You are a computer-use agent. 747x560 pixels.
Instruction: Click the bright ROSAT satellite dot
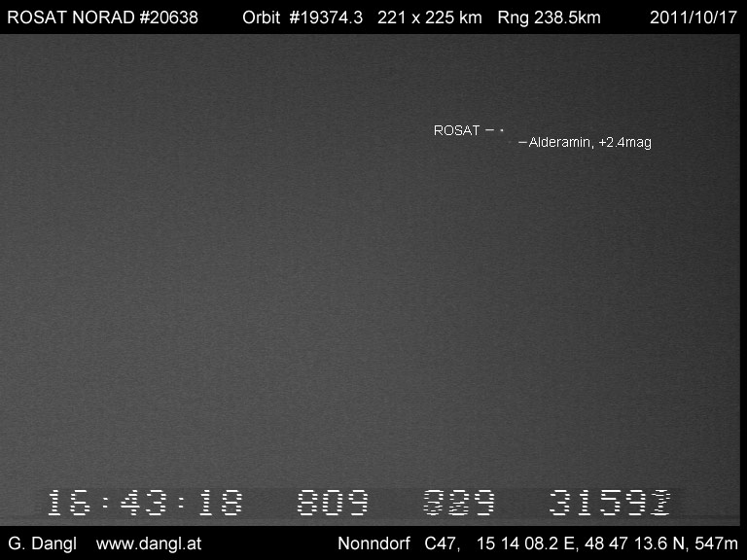[x=502, y=129]
